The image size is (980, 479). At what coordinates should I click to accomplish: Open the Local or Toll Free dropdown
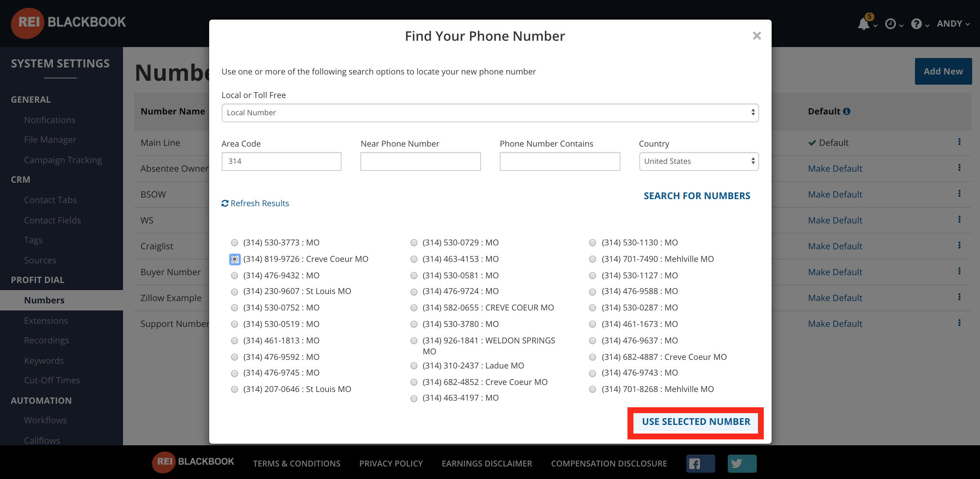[490, 113]
